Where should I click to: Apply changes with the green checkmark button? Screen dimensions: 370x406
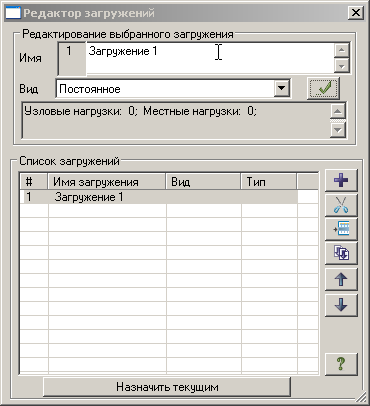coord(323,88)
